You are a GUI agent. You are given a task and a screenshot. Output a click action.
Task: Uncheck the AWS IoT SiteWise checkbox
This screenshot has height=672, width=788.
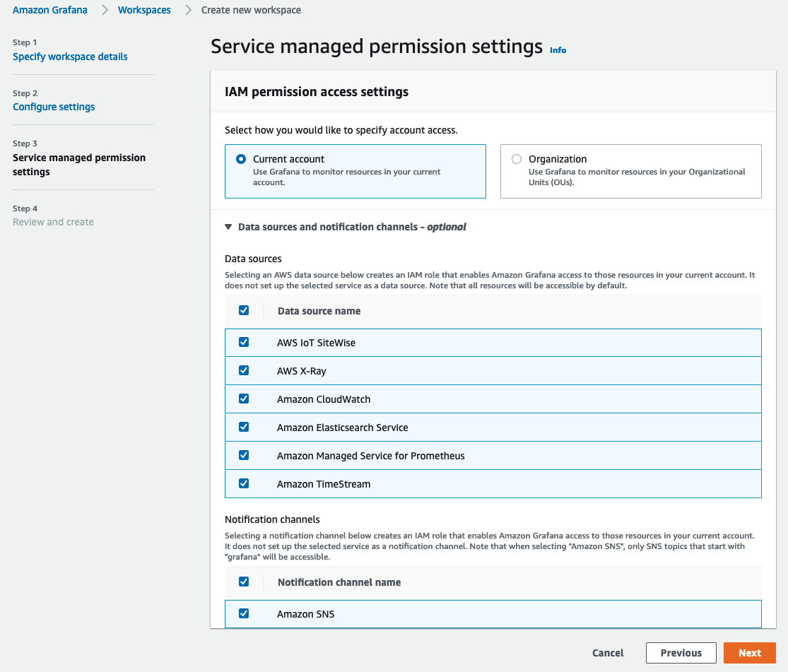click(x=244, y=342)
